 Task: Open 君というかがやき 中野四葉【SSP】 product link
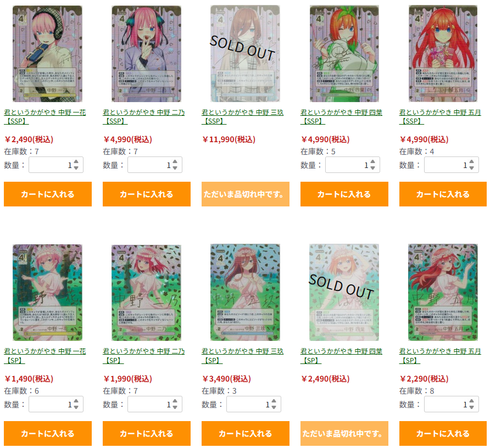[x=341, y=116]
